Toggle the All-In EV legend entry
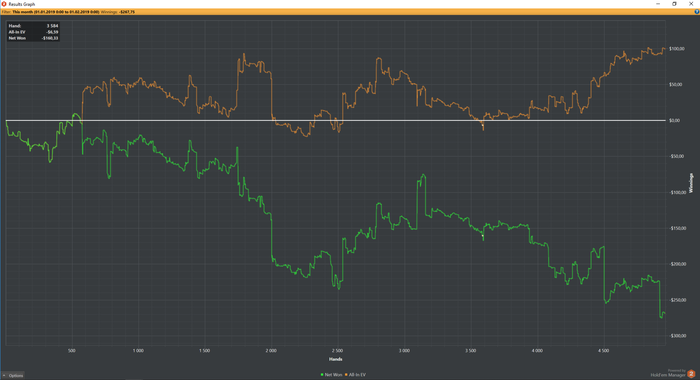 tap(355, 375)
